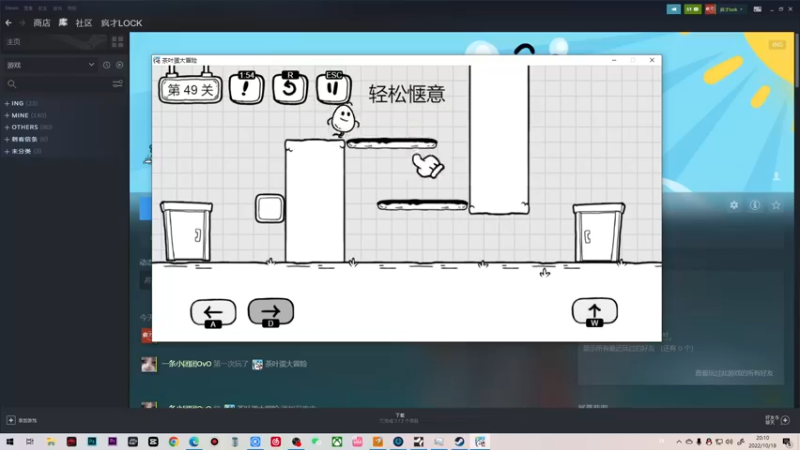The width and height of the screenshot is (800, 450).
Task: Click the square block beside the pillar
Action: [269, 208]
